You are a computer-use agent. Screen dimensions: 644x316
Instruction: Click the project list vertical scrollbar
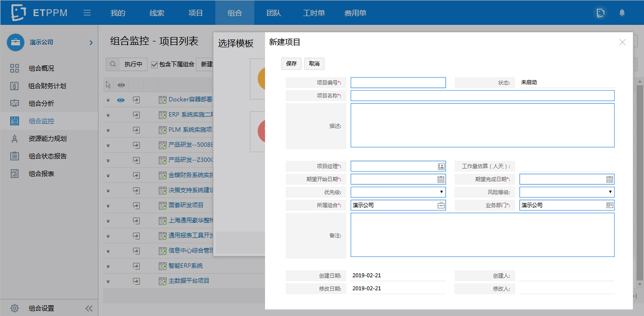pyautogui.click(x=640, y=183)
